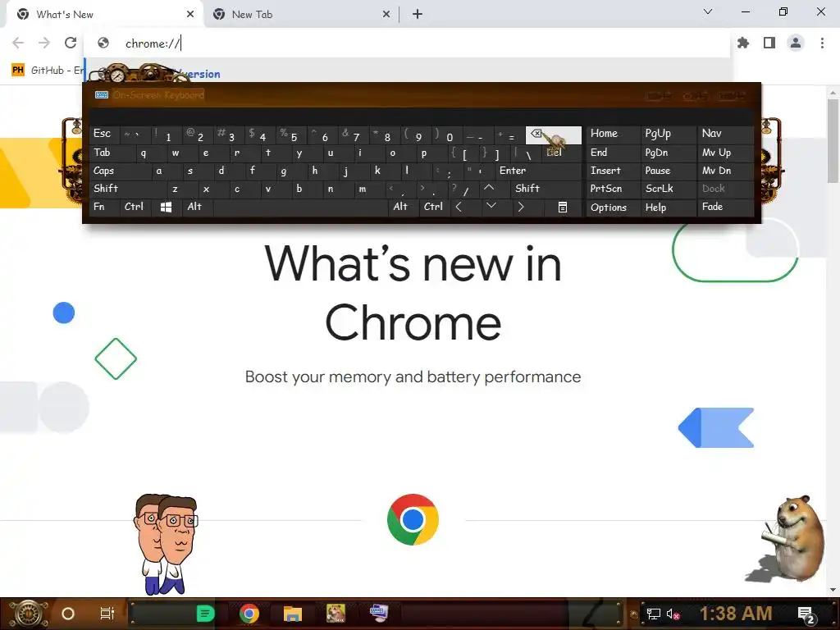Toggle the right Alt key

pyautogui.click(x=402, y=207)
